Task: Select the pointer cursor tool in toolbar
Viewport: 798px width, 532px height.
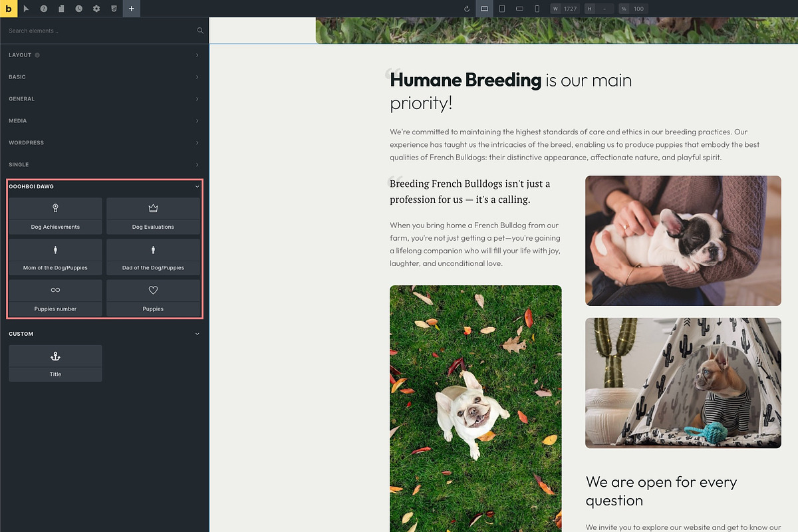Action: 27,9
